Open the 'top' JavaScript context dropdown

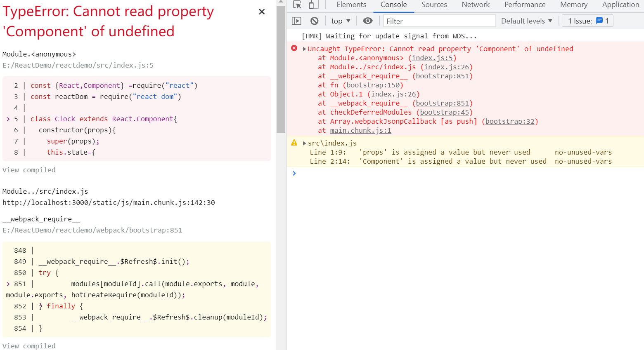pyautogui.click(x=341, y=21)
